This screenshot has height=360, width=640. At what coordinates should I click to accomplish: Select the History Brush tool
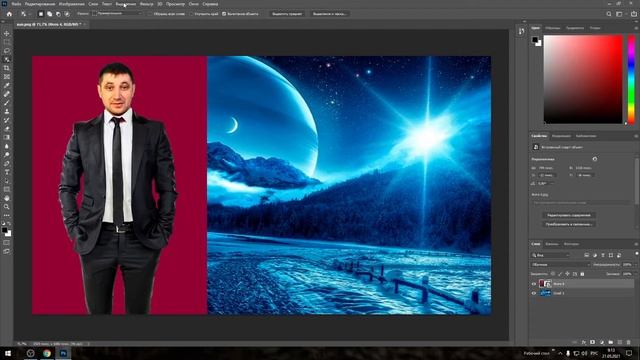7,120
